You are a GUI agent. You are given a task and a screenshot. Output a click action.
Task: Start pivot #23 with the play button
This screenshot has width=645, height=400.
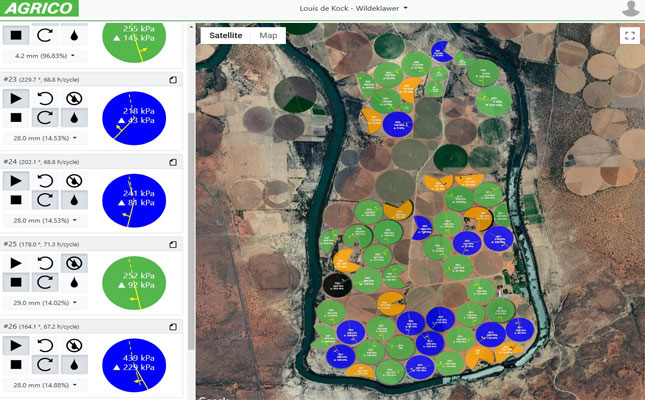click(16, 98)
